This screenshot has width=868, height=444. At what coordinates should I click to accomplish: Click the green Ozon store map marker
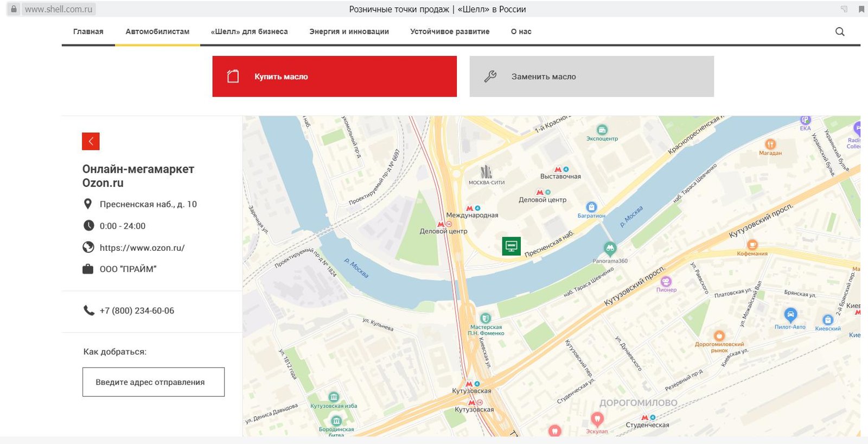(511, 246)
